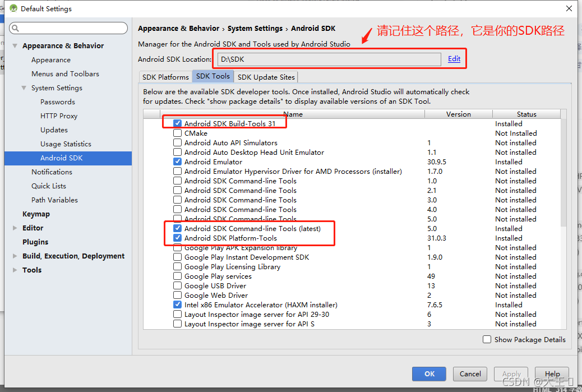The height and width of the screenshot is (392, 582).
Task: Uncheck Android SDK Build-Tools 31
Action: pos(177,123)
